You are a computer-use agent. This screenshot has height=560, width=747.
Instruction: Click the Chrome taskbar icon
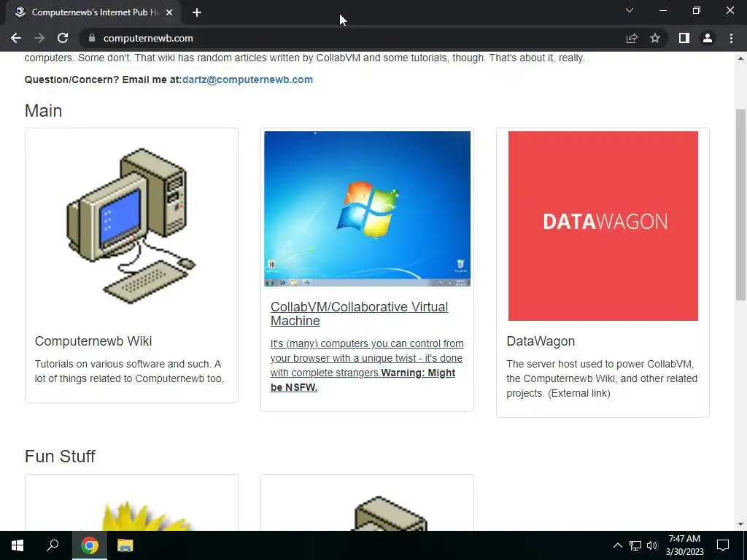(x=90, y=545)
